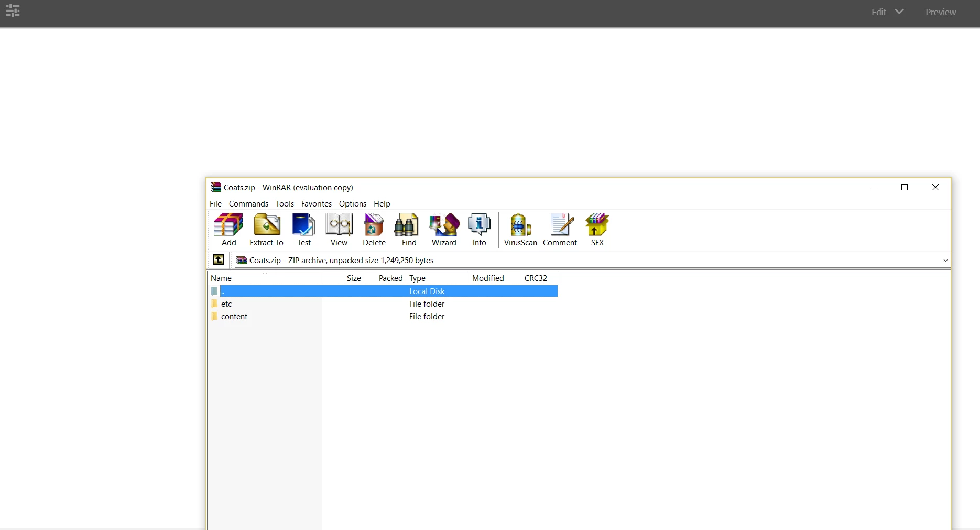The height and width of the screenshot is (530, 980).
Task: Click the WinRAR title bar app icon
Action: pyautogui.click(x=215, y=187)
